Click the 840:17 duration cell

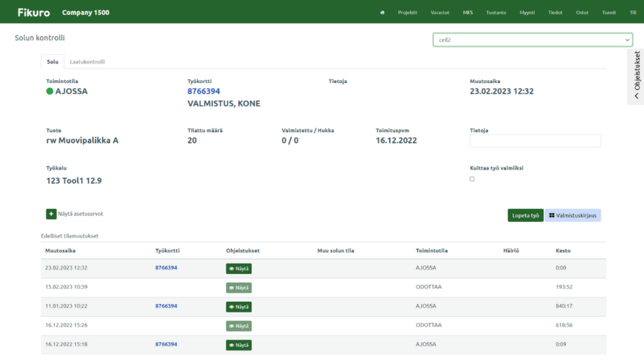(x=564, y=306)
